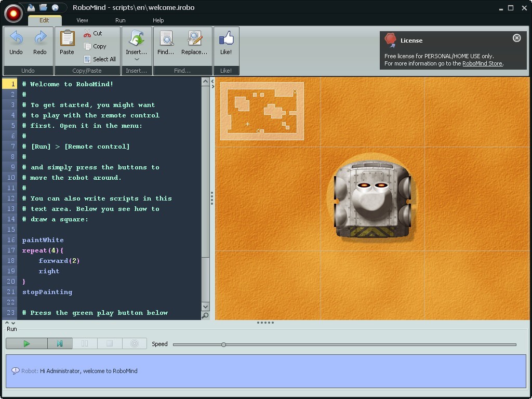Click the editor scrollbar down arrow
532x399 pixels.
point(205,307)
